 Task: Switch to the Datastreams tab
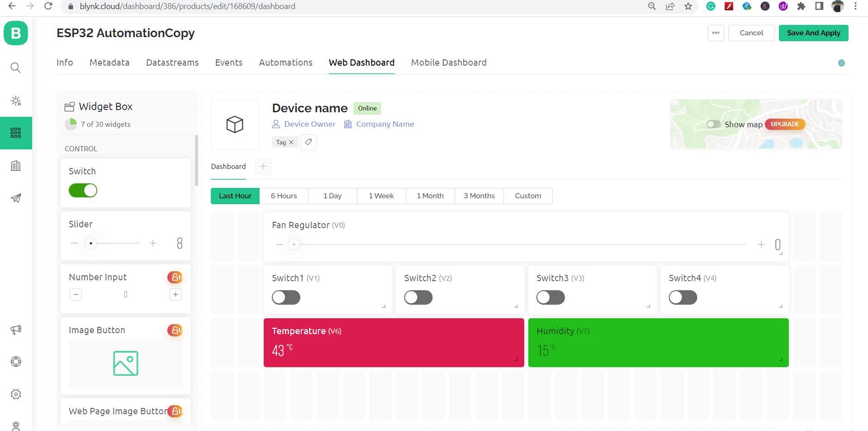[x=172, y=62]
